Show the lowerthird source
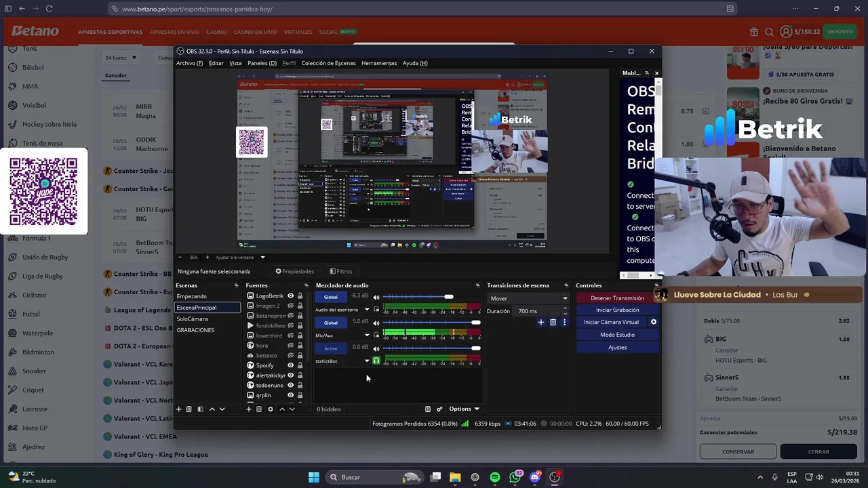The image size is (868, 488). coord(290,335)
